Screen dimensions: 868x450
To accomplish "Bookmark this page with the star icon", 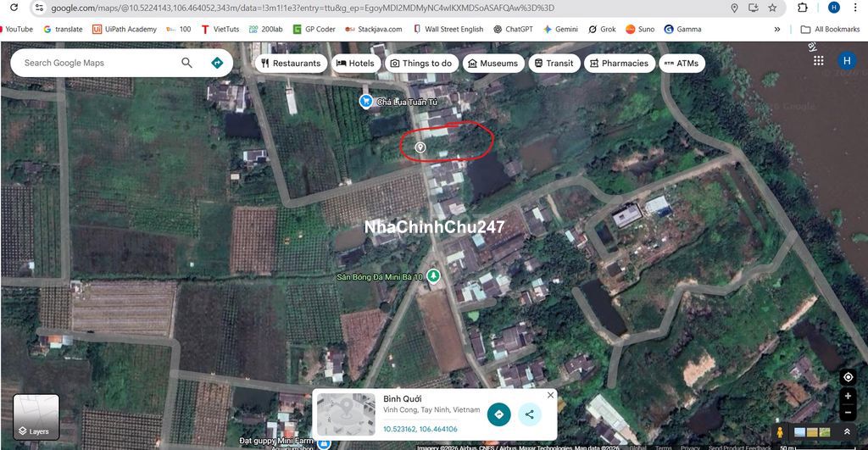I will [772, 8].
